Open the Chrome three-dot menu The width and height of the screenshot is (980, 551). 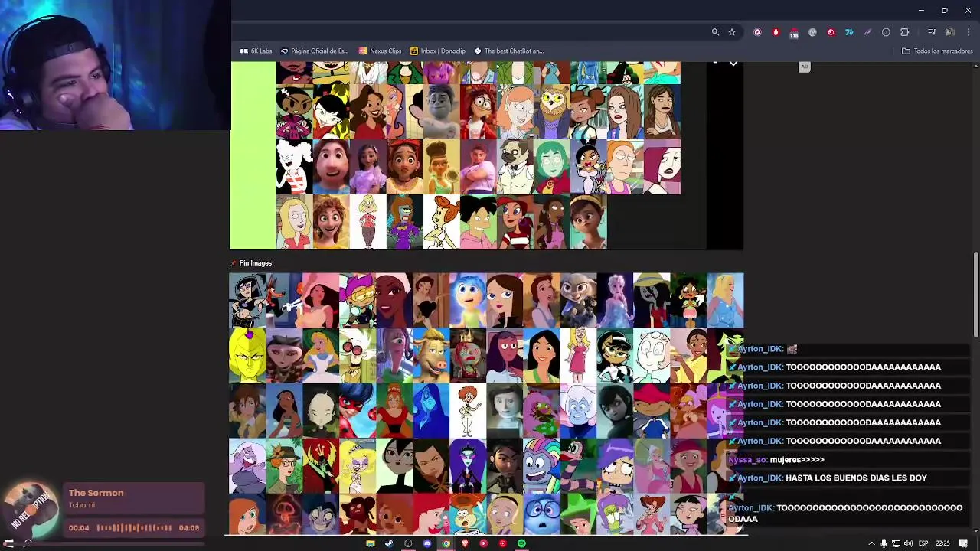[969, 32]
